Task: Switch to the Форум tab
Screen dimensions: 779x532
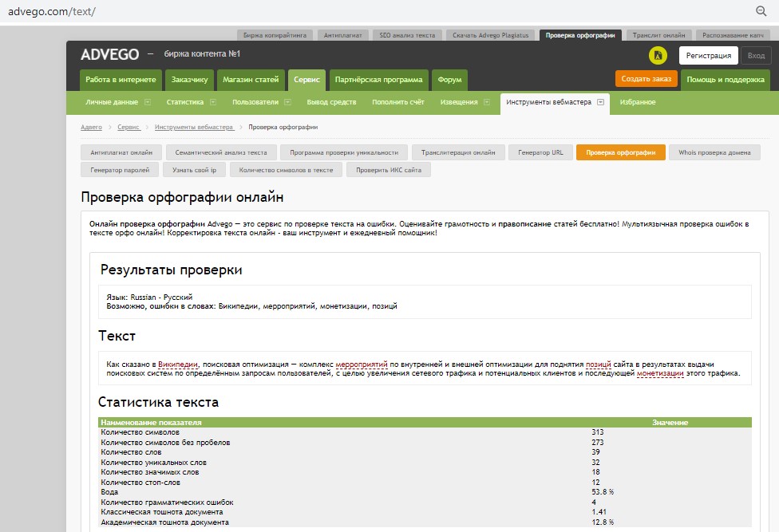Action: 449,80
